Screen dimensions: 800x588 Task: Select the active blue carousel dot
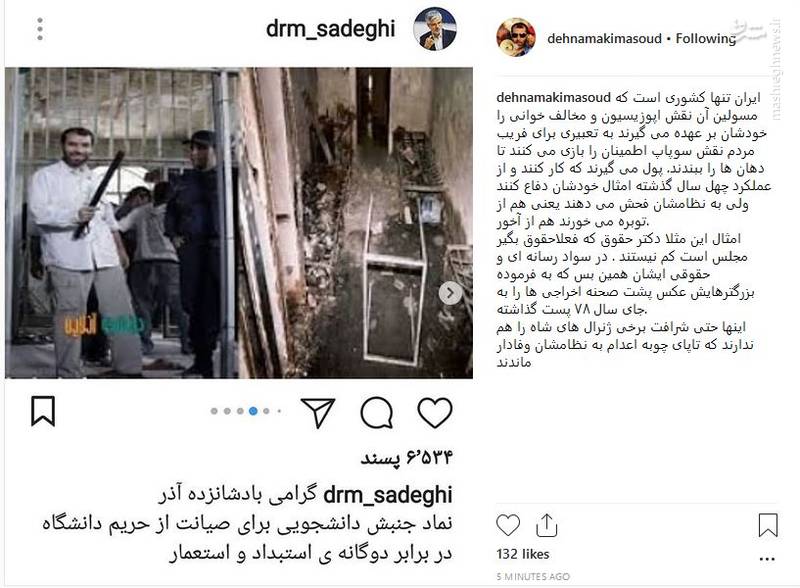(x=253, y=411)
